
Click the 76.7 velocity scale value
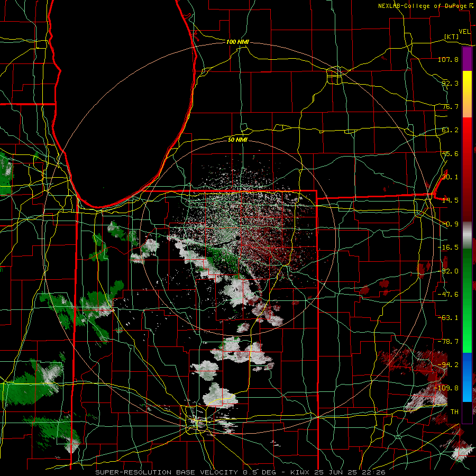[x=450, y=106]
